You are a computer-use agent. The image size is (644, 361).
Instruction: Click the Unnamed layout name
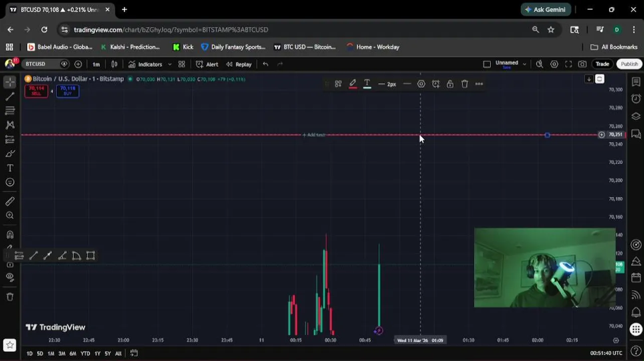tap(507, 64)
